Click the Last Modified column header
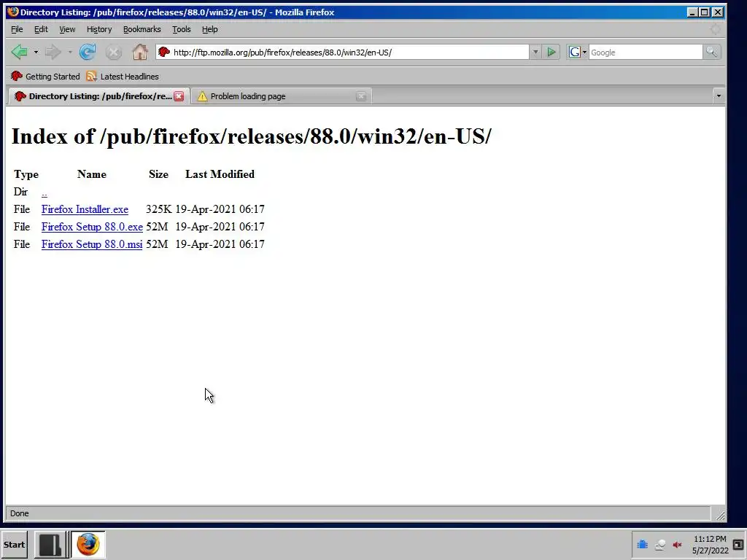The height and width of the screenshot is (560, 747). [x=220, y=174]
